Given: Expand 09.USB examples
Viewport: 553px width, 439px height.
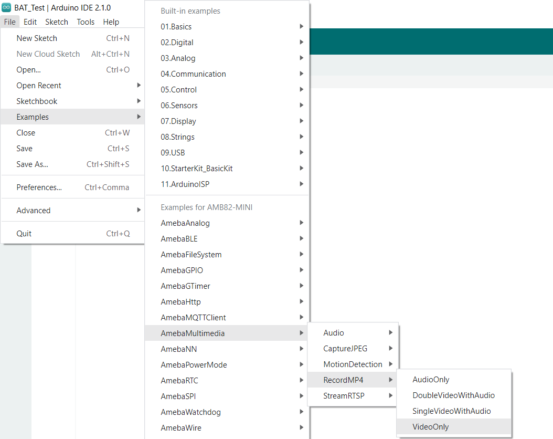Looking at the screenshot, I should (227, 152).
